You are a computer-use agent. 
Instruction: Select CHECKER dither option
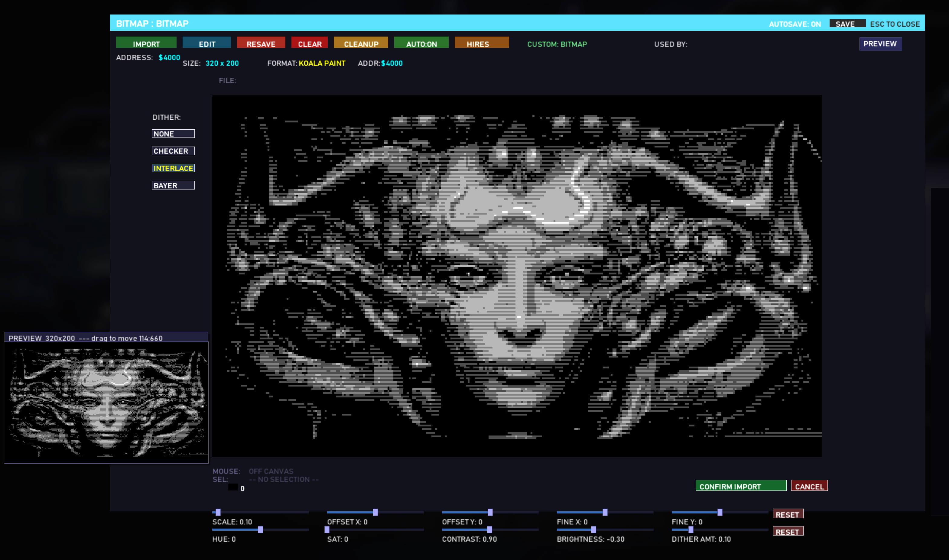pyautogui.click(x=173, y=151)
